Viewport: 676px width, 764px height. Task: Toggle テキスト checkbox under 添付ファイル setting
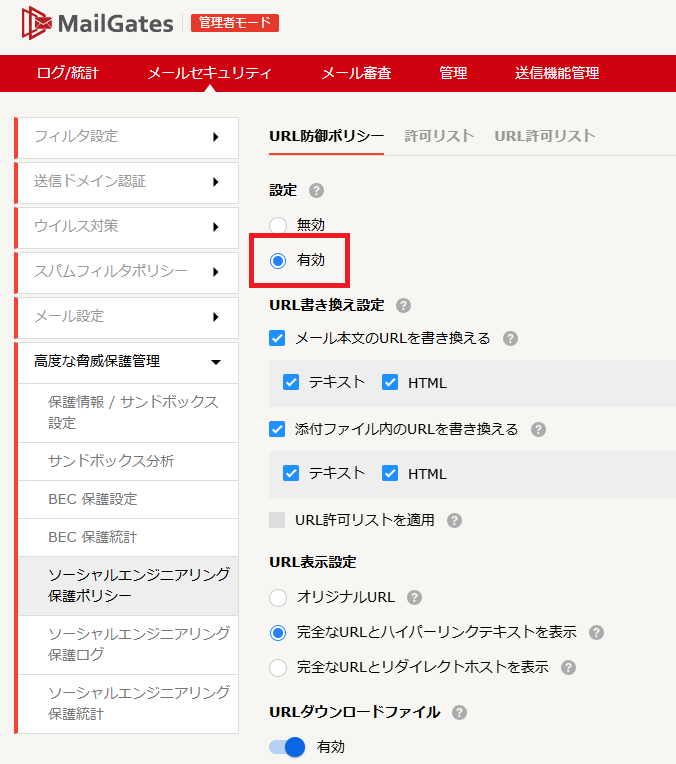(x=291, y=473)
